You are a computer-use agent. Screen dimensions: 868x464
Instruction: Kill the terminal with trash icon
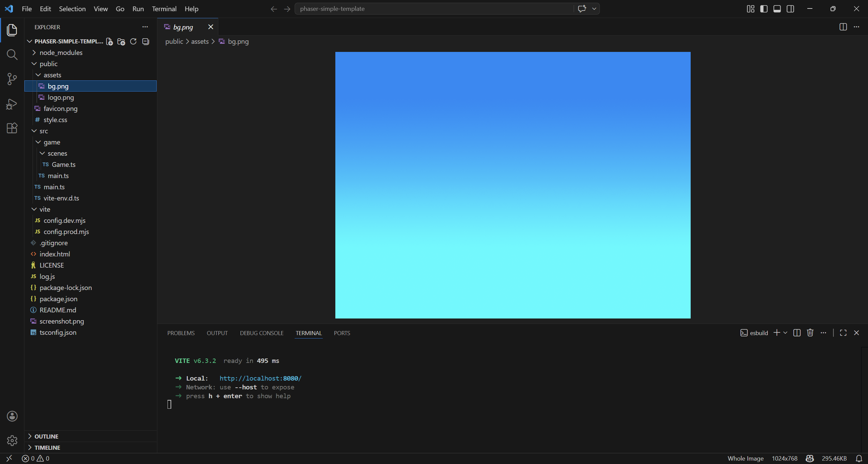[810, 333]
